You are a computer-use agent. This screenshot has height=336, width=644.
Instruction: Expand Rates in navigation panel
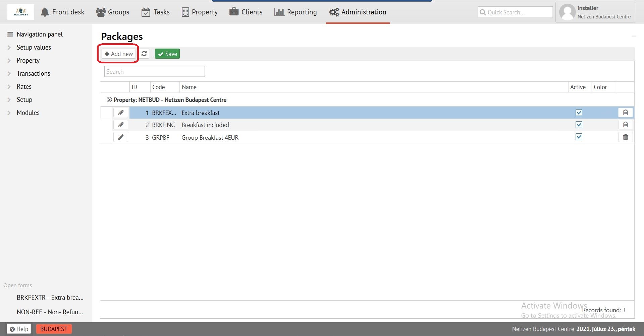coord(9,87)
